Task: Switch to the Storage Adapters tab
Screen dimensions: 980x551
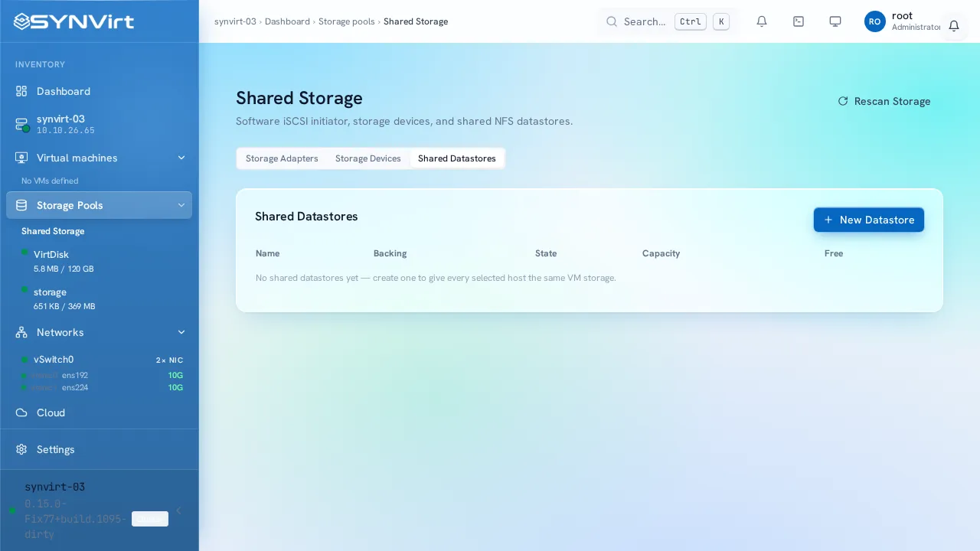Action: (x=282, y=158)
